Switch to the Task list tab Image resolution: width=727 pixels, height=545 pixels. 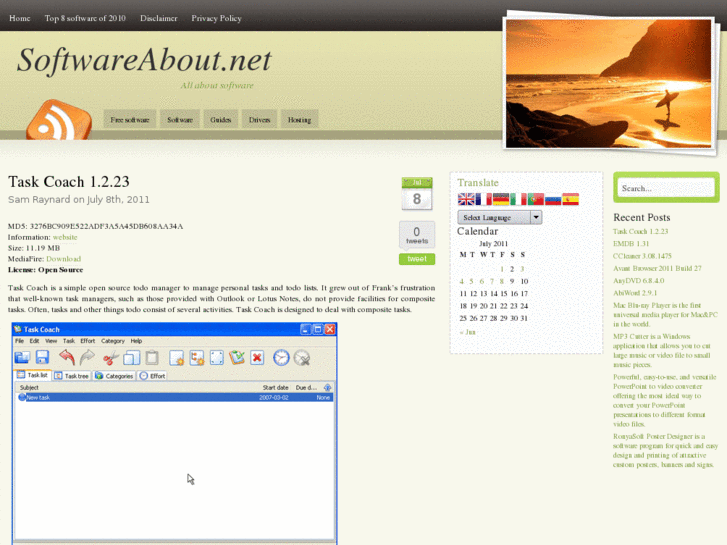(32, 375)
